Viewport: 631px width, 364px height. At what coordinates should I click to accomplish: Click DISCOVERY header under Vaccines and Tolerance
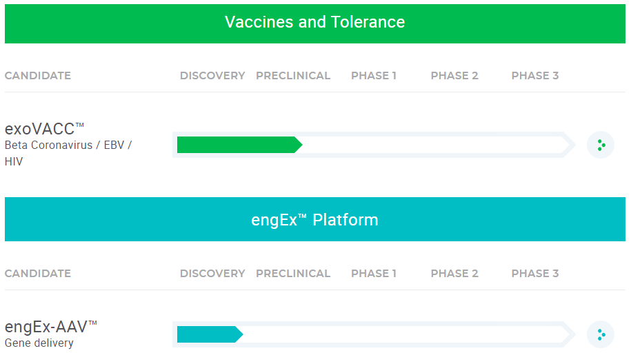[212, 76]
